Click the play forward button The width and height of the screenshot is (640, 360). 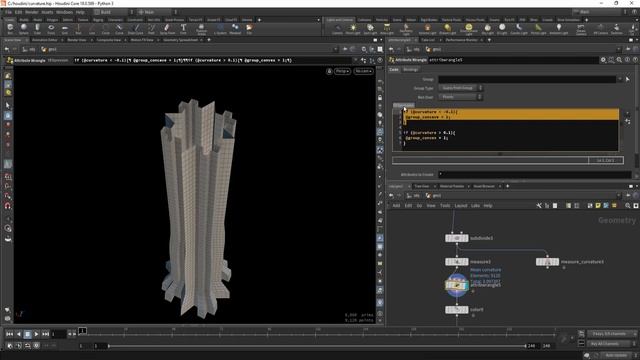pos(36,334)
